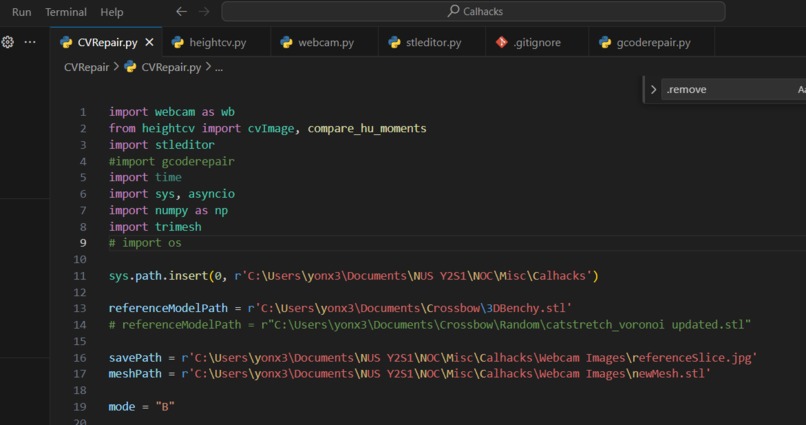Click the Python icon on CVRepair.py tab
Image resolution: width=806 pixels, height=425 pixels.
click(66, 42)
